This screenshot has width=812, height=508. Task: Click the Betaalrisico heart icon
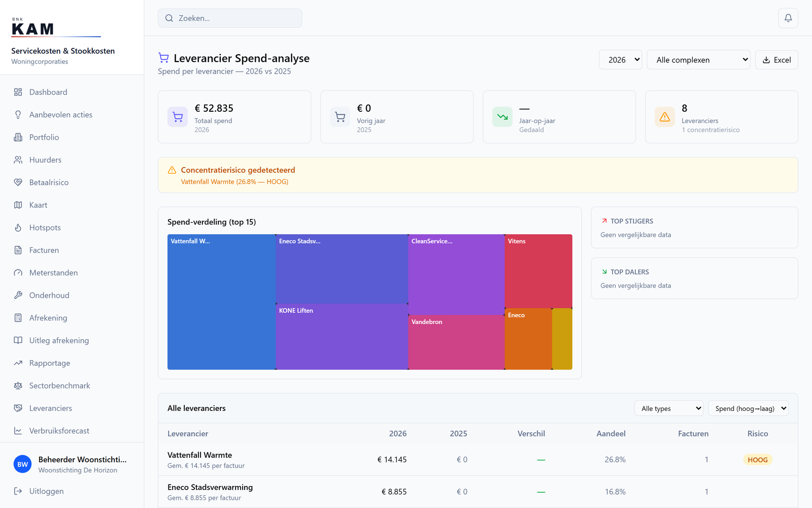coord(18,182)
